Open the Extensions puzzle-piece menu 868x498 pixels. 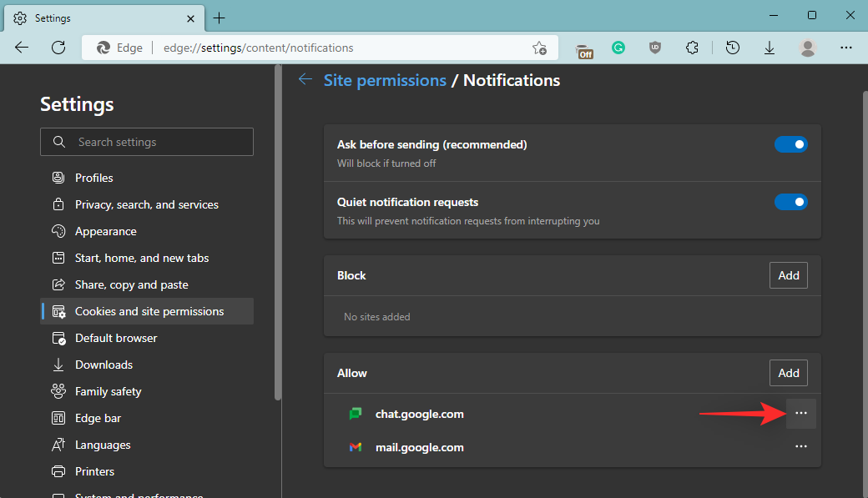692,48
